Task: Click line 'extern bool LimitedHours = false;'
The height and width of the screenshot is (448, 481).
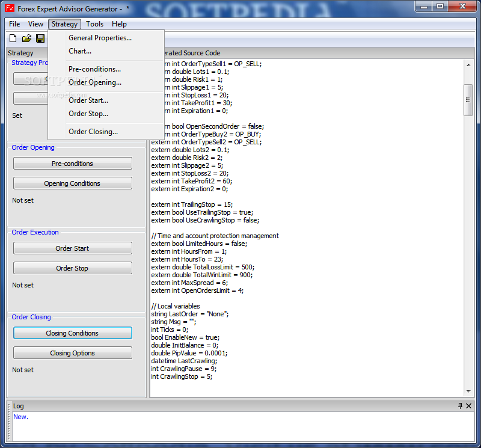Action: click(199, 244)
